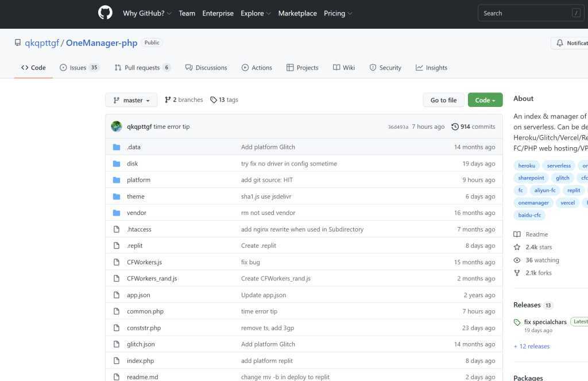Screen dimensions: 588x381
Task: Focus the GitHub Search field
Action: point(531,13)
